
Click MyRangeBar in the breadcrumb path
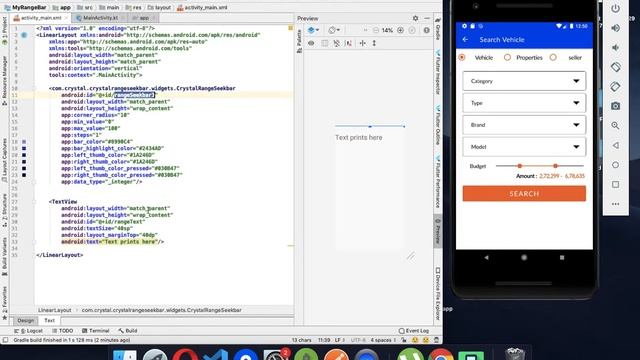point(25,7)
